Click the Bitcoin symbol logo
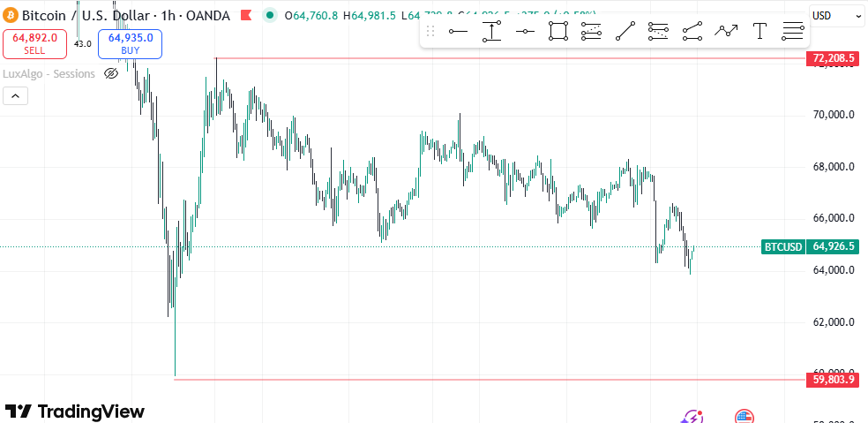 coord(11,15)
